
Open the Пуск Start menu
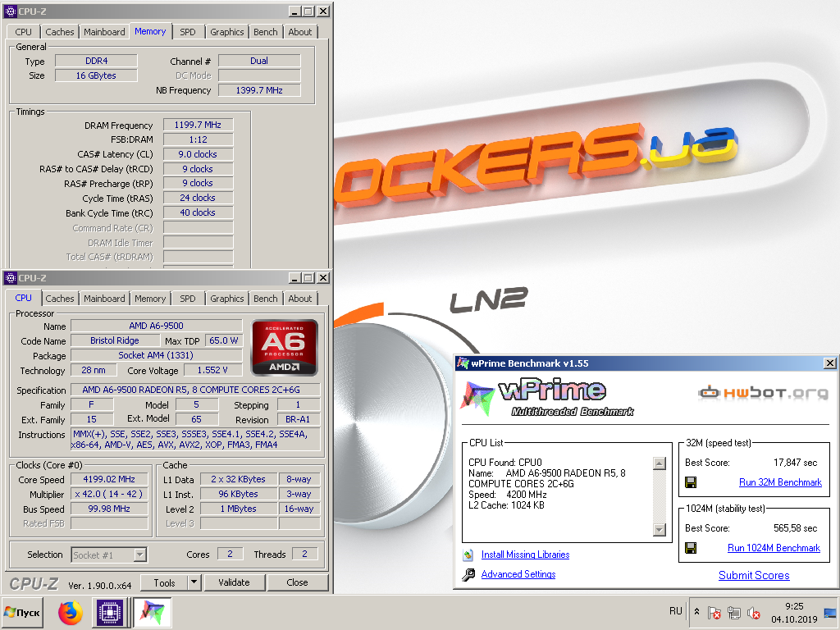(22, 612)
